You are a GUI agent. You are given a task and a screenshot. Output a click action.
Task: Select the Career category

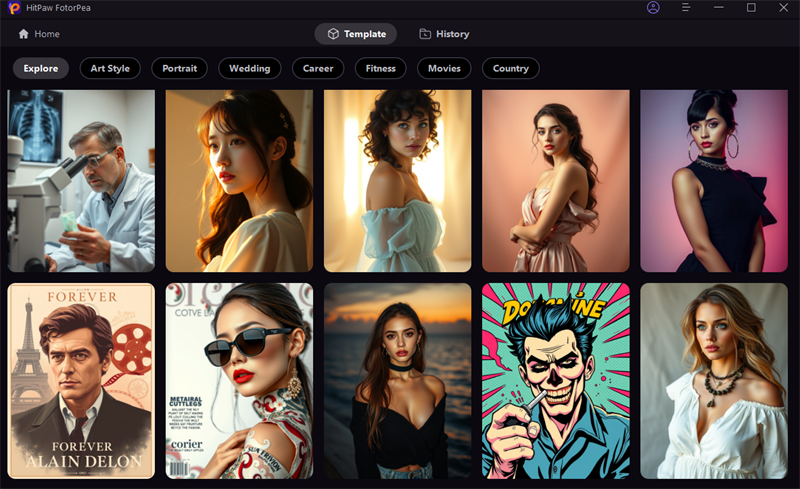tap(318, 68)
